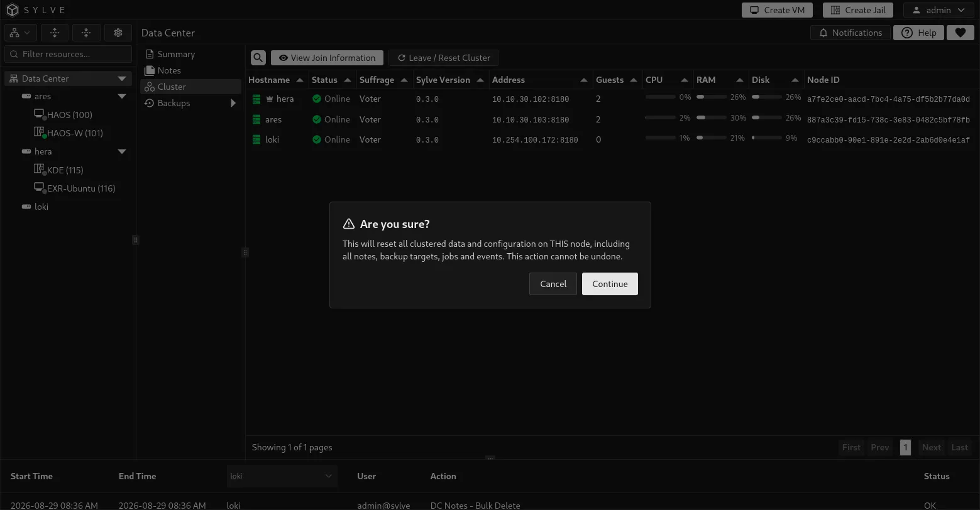Click the Create Jail button
Viewport: 980px width, 510px height.
[x=858, y=10]
